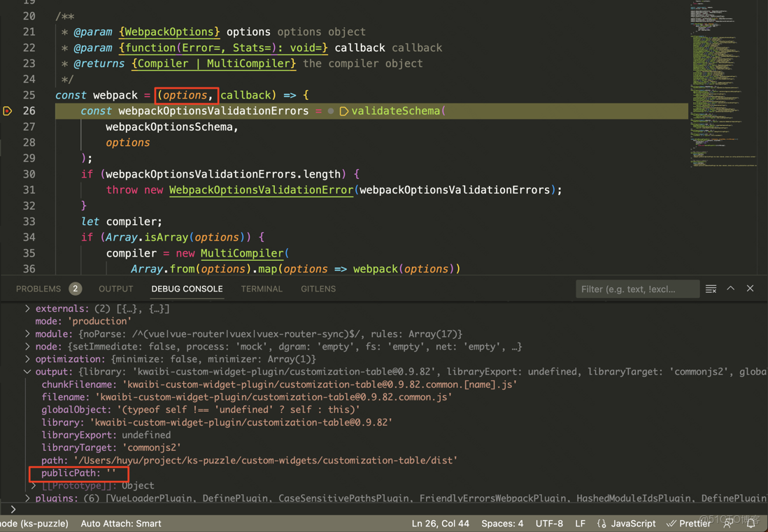This screenshot has height=532, width=768.
Task: Click the (ks-puzzle) debug status item
Action: coord(34,523)
